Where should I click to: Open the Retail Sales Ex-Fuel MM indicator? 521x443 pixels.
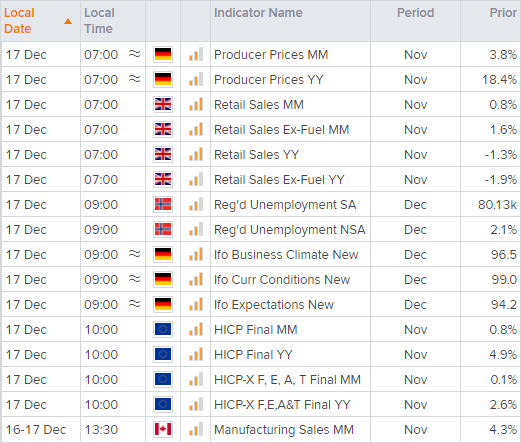pos(281,129)
